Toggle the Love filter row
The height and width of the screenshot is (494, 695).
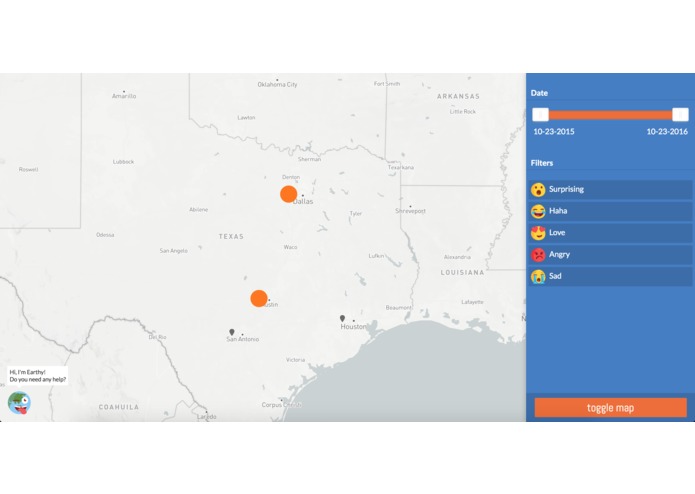click(610, 233)
